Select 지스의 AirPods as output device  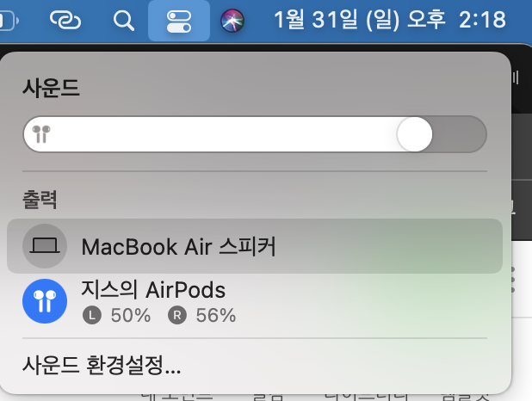[255, 301]
